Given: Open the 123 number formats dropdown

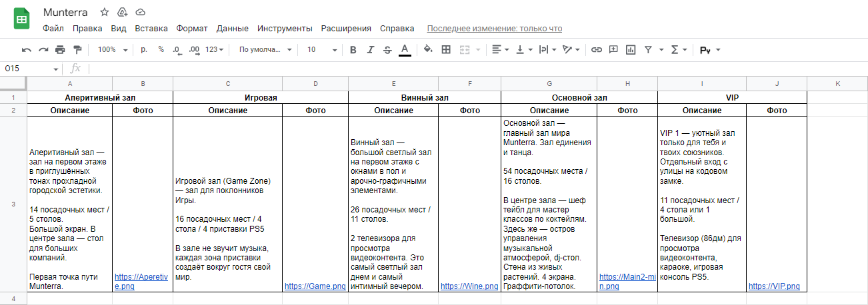Looking at the screenshot, I should tap(214, 49).
